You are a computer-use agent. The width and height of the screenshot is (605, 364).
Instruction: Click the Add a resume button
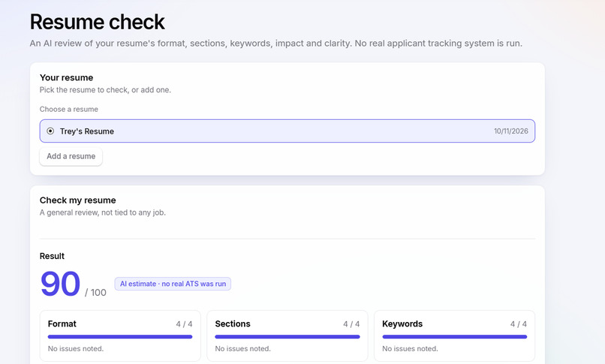pos(71,157)
